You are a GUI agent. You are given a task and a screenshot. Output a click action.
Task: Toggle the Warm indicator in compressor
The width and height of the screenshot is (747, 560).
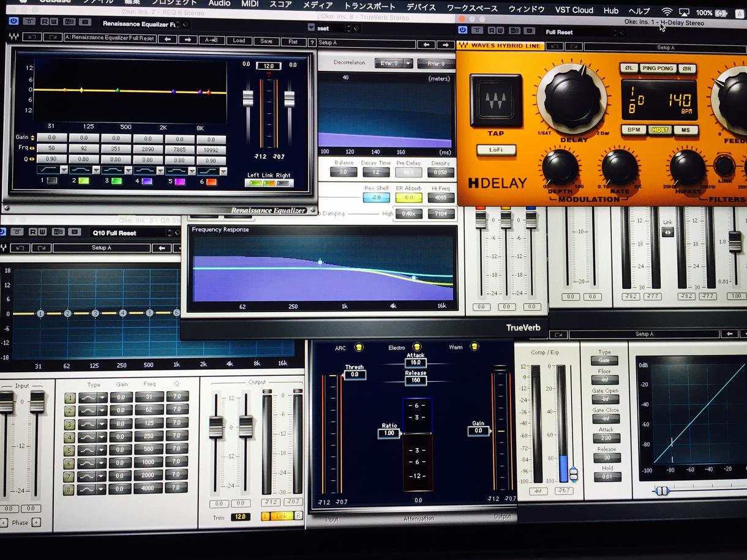pos(475,346)
